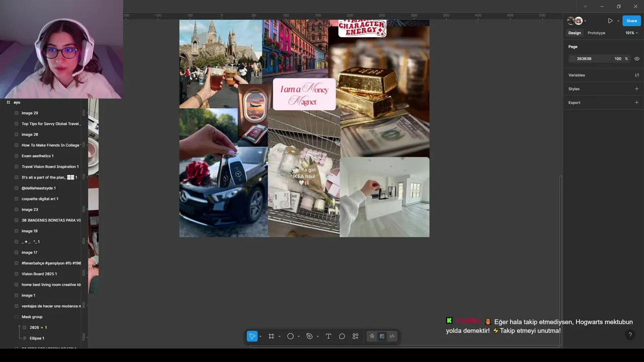The image size is (644, 362).
Task: Open the window tab dropdown chevron in the title bar
Action: [x=585, y=7]
